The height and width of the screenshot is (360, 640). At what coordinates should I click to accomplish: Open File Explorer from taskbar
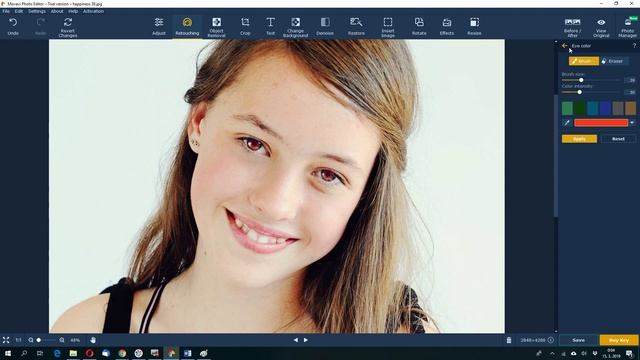pyautogui.click(x=73, y=353)
